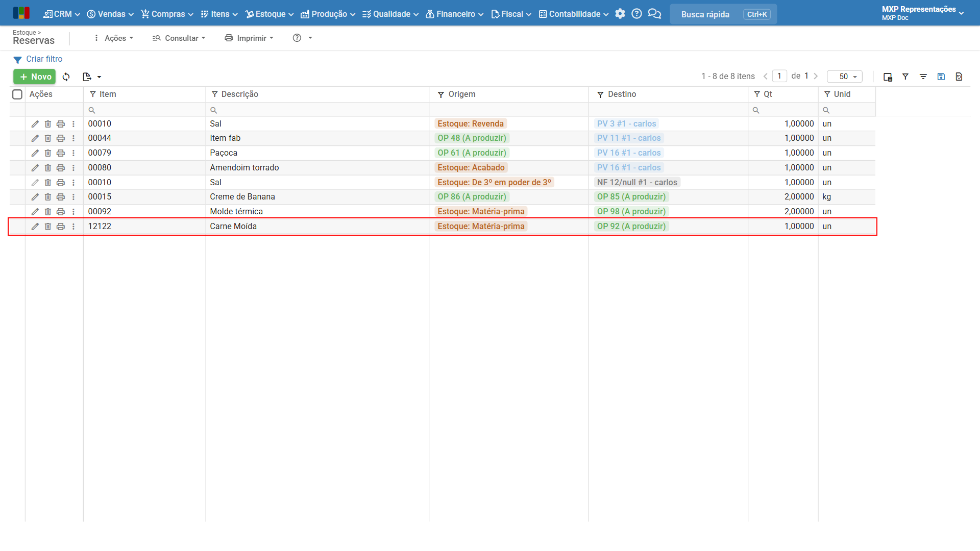This screenshot has height=551, width=980.
Task: Click the Descrição column search field
Action: pos(317,110)
